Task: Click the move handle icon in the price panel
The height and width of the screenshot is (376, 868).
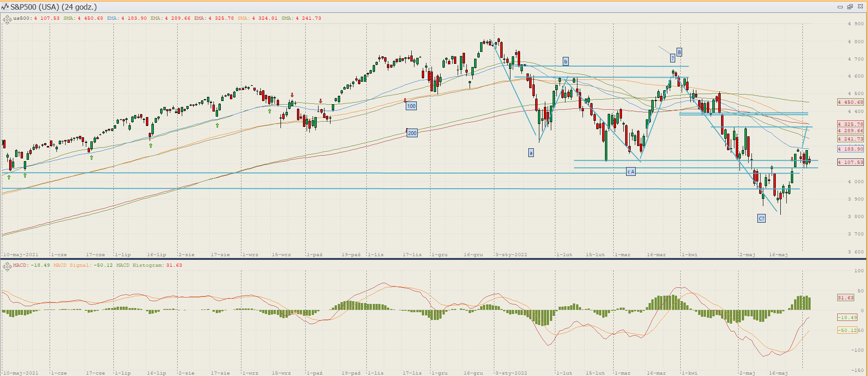Action: (x=7, y=19)
